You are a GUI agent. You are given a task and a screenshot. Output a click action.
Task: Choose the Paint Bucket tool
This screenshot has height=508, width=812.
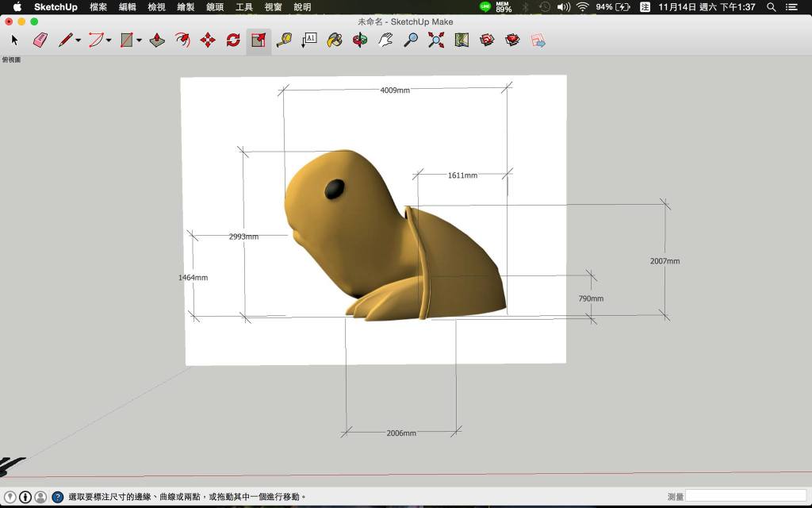[x=335, y=40]
